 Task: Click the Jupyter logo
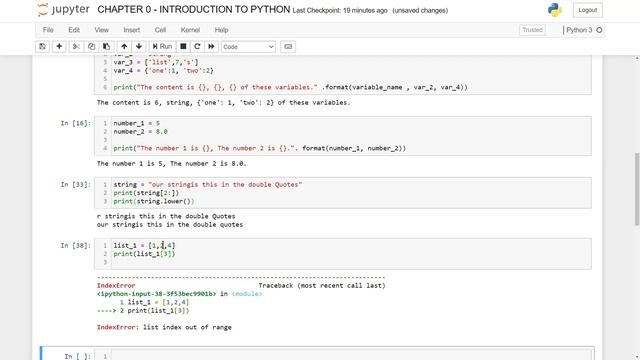tap(63, 10)
